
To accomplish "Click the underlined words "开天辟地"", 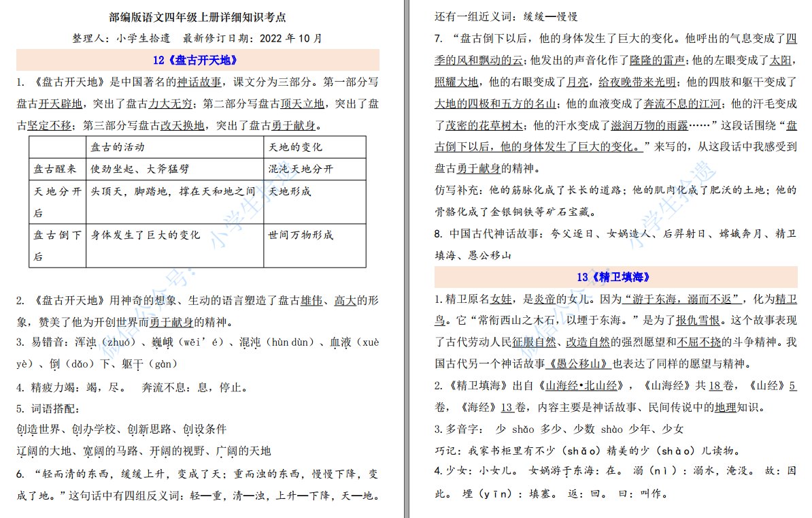I will coord(60,103).
